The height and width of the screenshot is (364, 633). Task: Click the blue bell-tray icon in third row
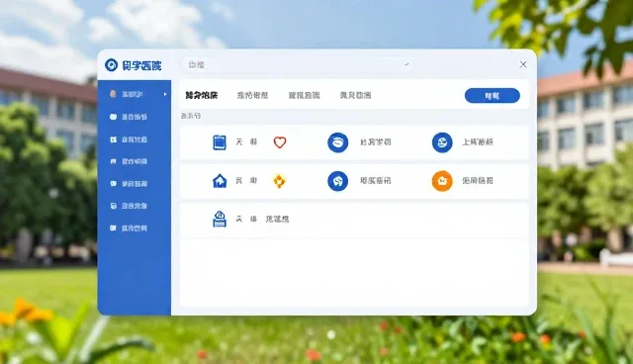pyautogui.click(x=220, y=220)
